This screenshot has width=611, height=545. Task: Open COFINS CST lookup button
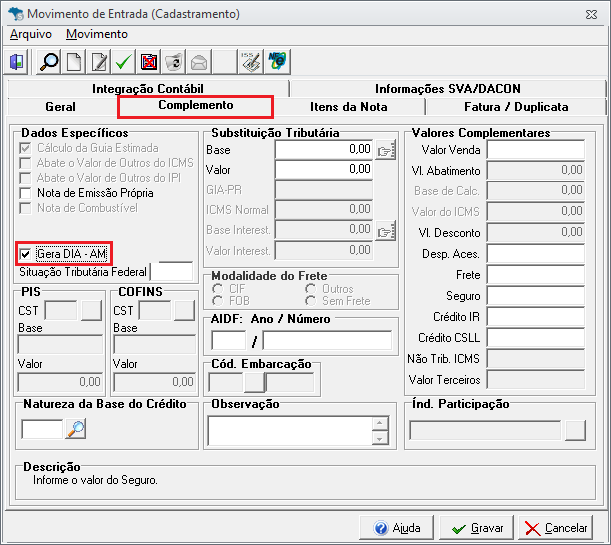click(184, 310)
